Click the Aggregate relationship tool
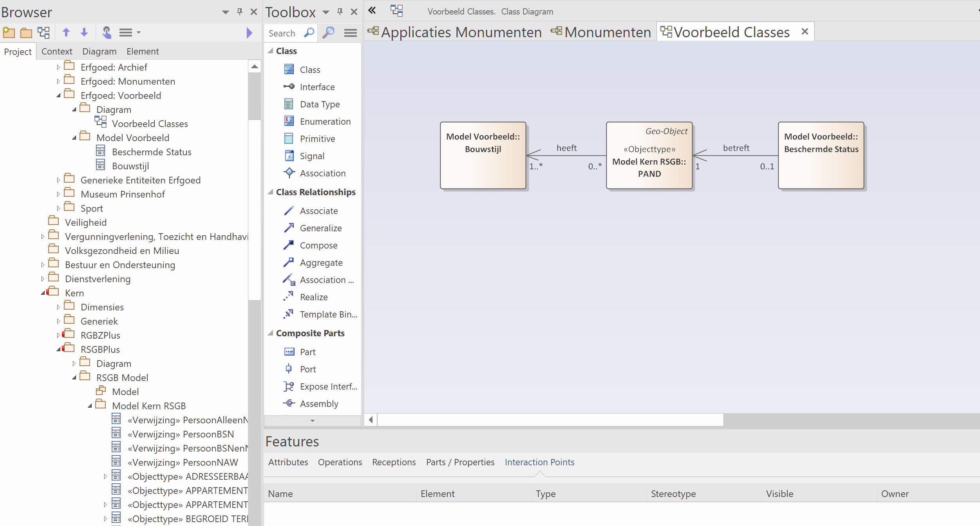980x526 pixels. 321,263
